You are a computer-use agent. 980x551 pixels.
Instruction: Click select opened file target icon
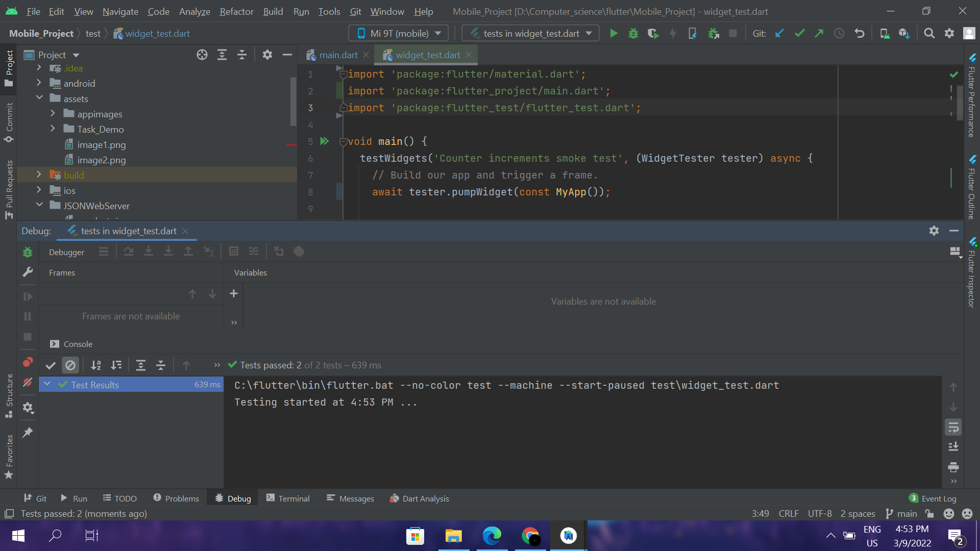tap(202, 55)
